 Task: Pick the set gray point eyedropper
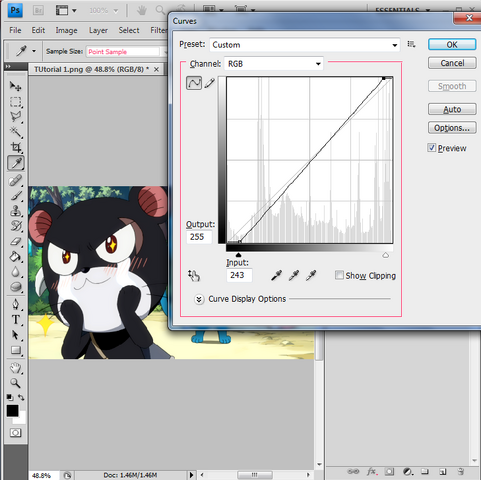pos(294,275)
